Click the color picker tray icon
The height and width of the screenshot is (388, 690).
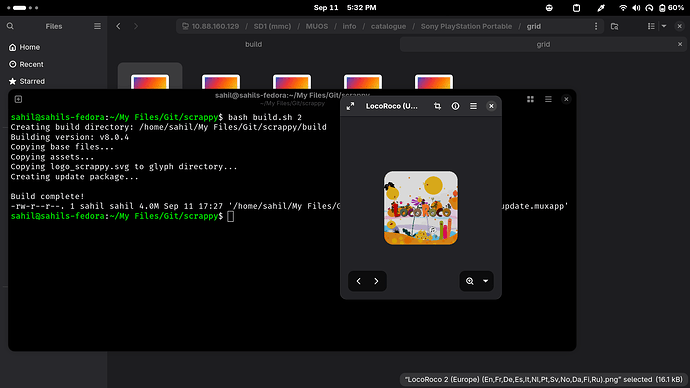(x=601, y=7)
